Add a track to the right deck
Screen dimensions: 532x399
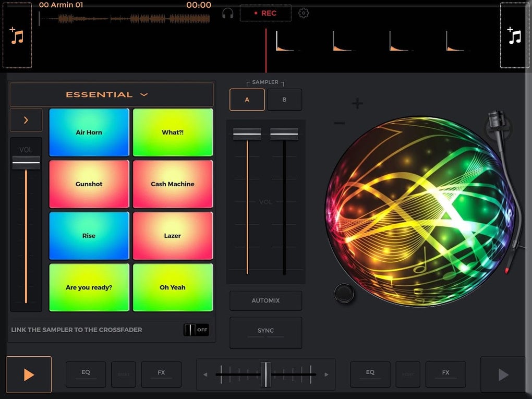515,35
